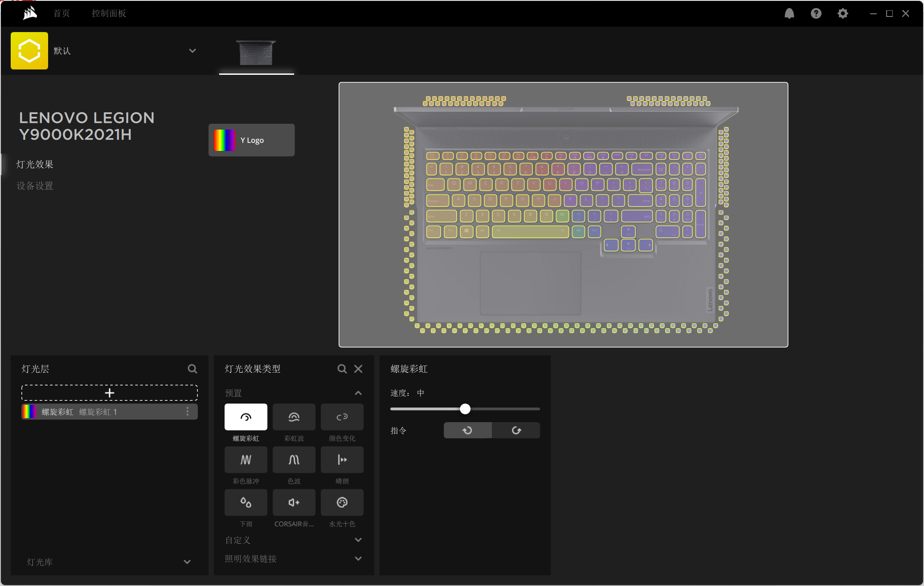Click the LENOVO LEGION Y9000K2021H title

pos(86,126)
